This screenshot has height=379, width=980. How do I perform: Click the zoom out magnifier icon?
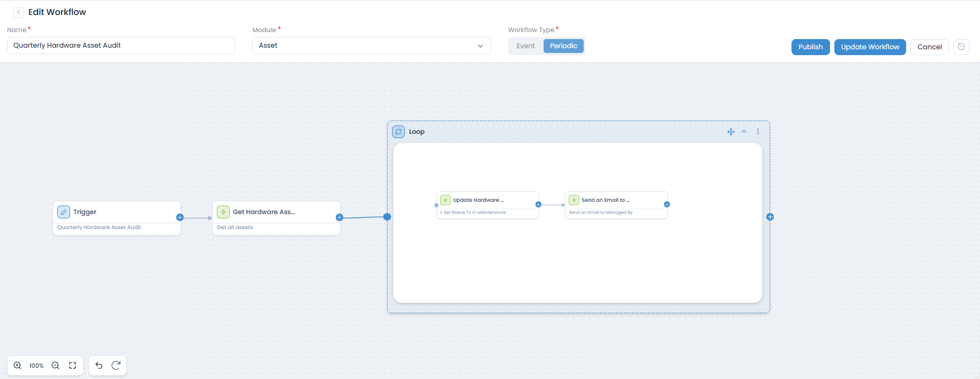tap(55, 366)
